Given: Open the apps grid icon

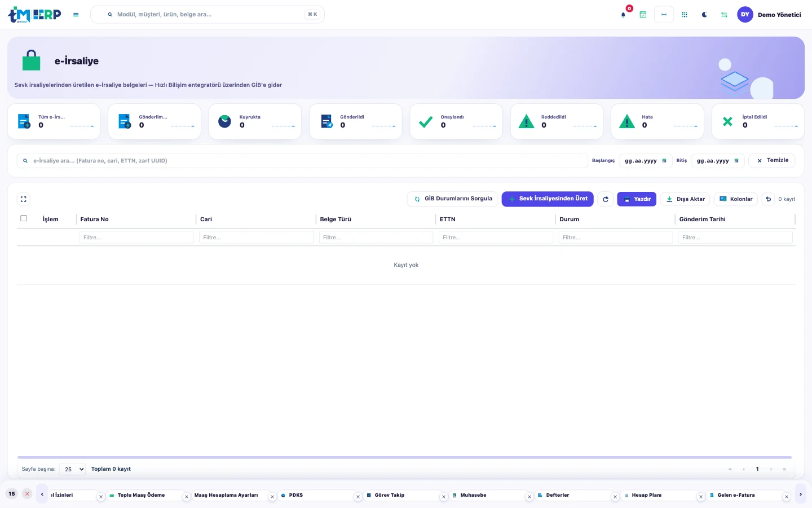Looking at the screenshot, I should (x=685, y=15).
